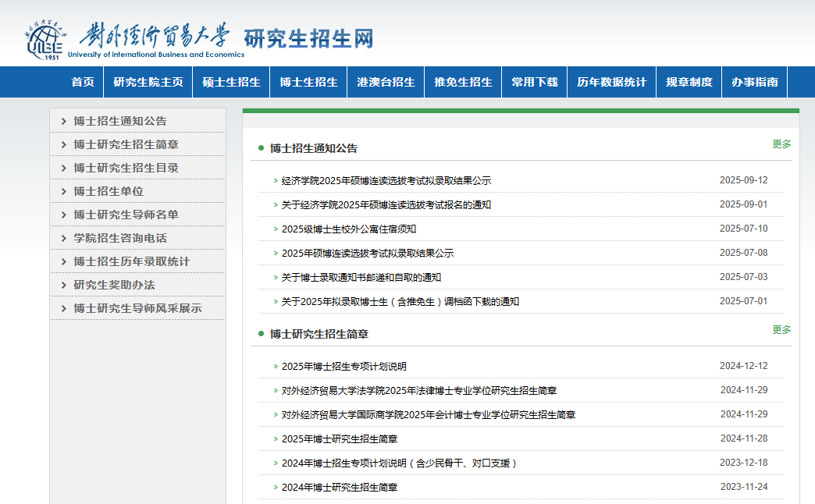
Task: Click 更多 next to 博士研究生招生简章 heading
Action: (781, 330)
